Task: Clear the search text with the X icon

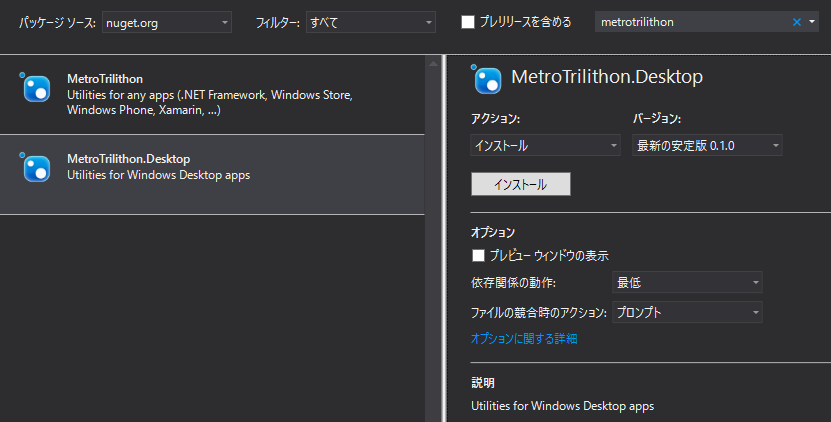Action: tap(797, 22)
